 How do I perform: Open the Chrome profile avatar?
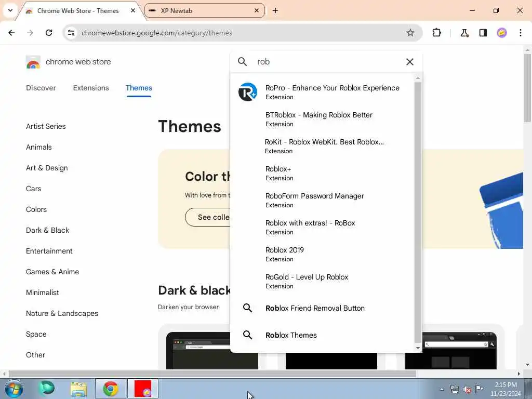point(502,33)
